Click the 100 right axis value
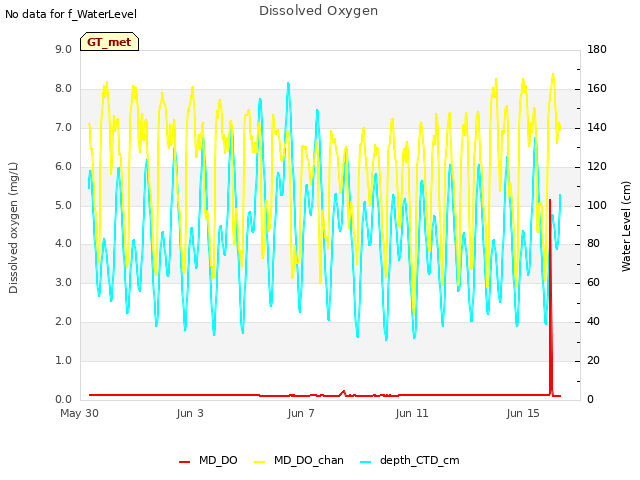This screenshot has height=480, width=640. coord(597,205)
